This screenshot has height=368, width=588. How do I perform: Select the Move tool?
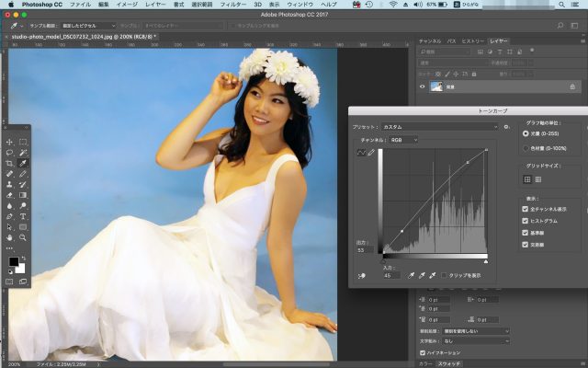click(9, 142)
